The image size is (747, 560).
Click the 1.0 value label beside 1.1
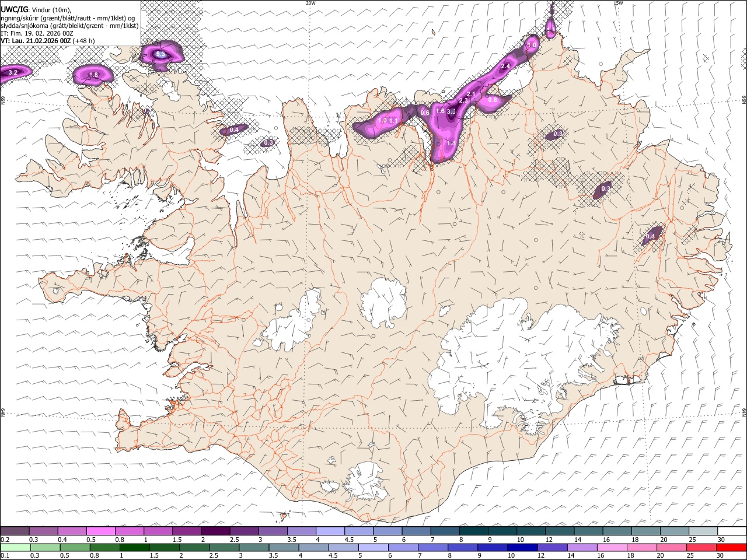[x=383, y=120]
